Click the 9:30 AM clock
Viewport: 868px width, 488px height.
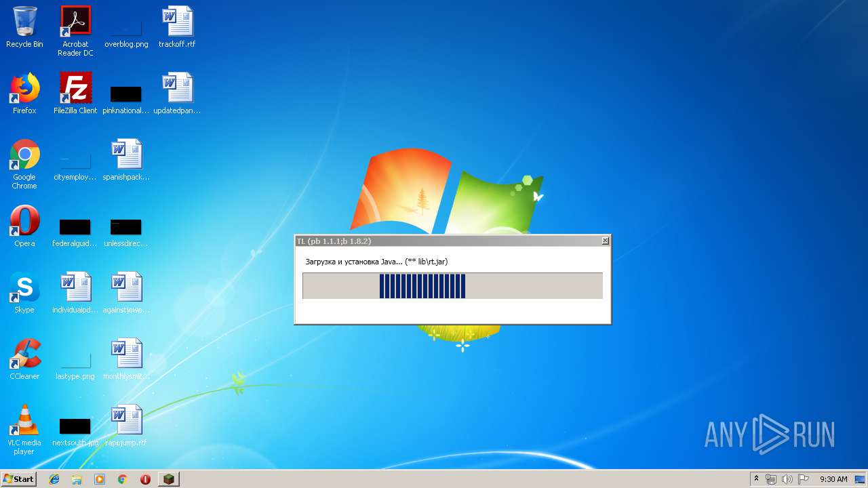[x=833, y=479]
